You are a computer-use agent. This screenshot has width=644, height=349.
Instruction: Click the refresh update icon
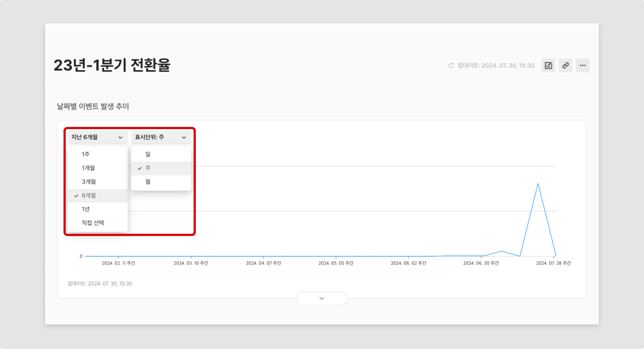coord(451,66)
